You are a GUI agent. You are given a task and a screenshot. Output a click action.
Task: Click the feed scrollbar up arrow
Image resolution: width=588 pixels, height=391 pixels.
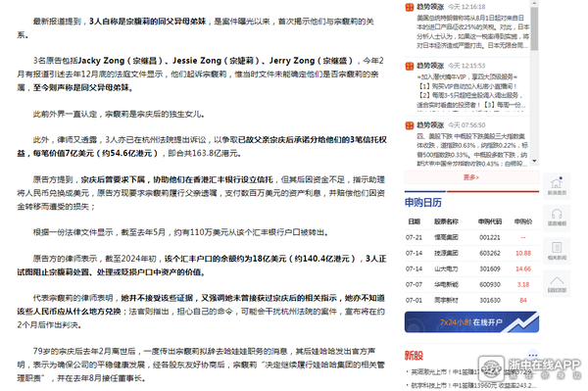pos(534,3)
